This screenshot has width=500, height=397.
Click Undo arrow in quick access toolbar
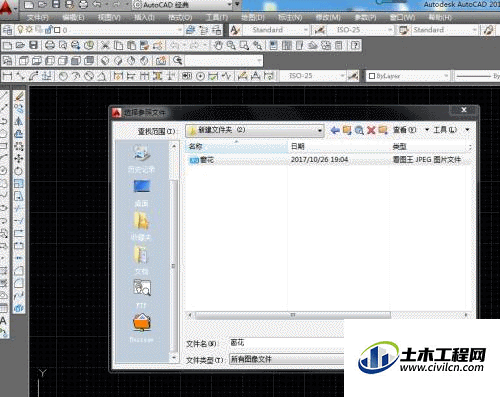coord(96,5)
